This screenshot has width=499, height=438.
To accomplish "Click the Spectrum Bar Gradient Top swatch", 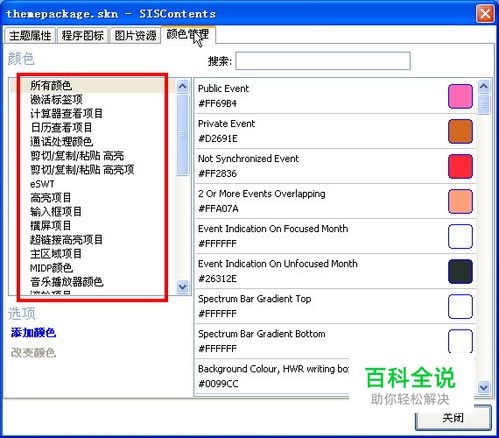I will pyautogui.click(x=460, y=306).
